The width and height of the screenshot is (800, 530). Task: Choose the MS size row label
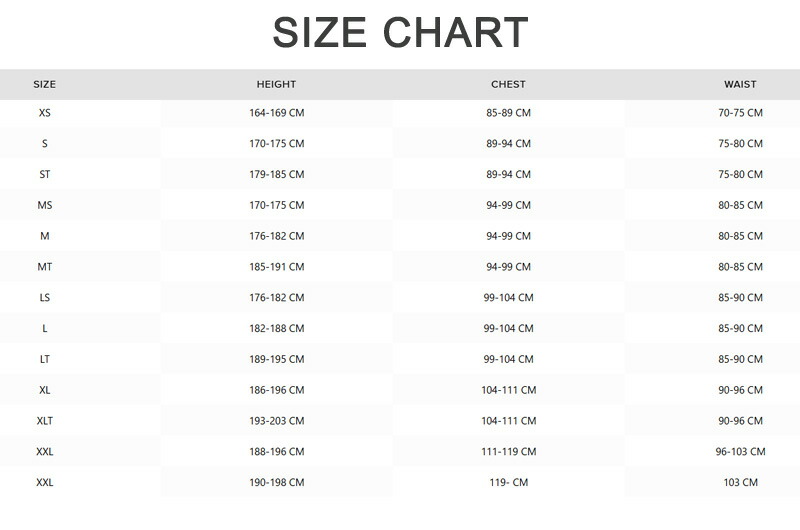click(x=44, y=206)
